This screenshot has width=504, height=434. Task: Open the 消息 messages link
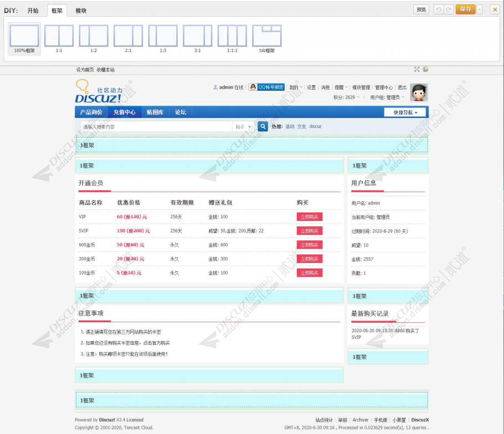[325, 87]
